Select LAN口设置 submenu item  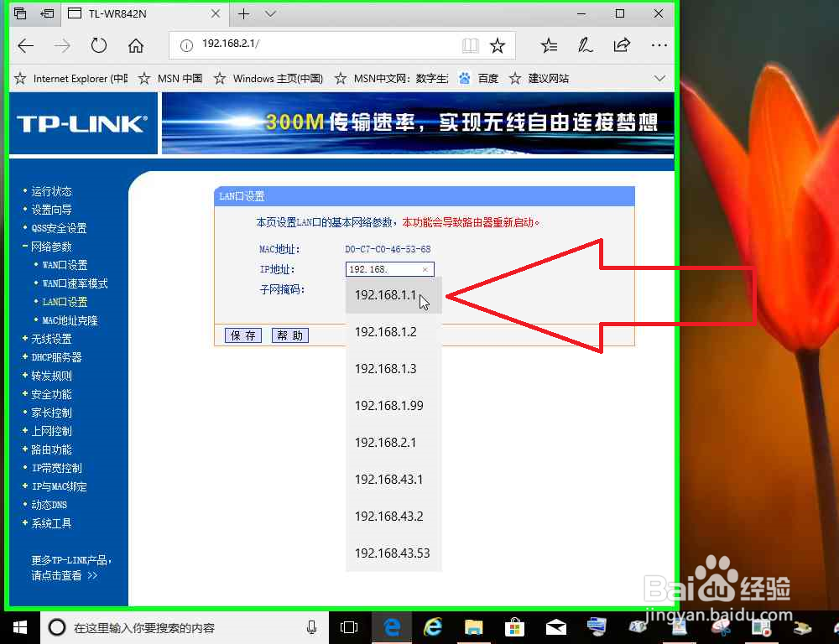point(65,302)
